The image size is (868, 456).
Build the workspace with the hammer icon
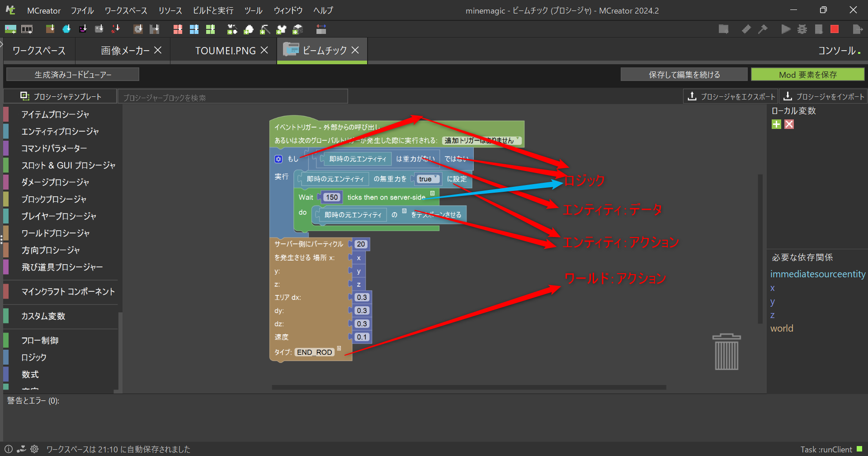tap(763, 29)
